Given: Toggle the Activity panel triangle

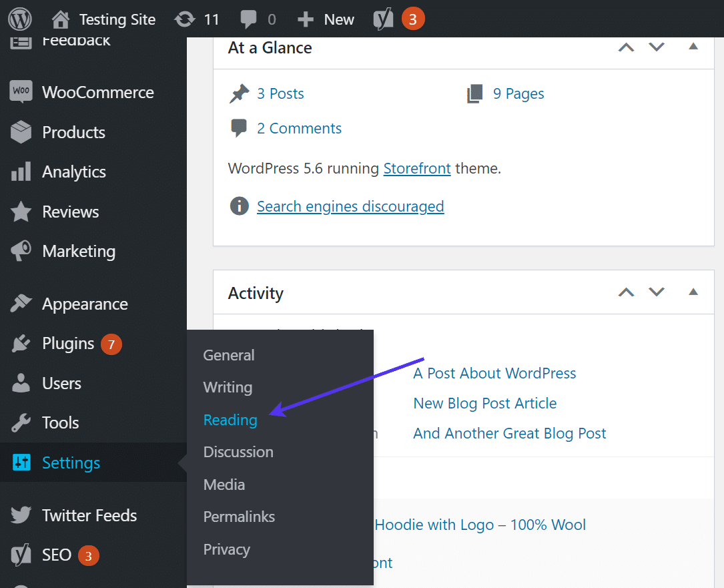Looking at the screenshot, I should tap(693, 292).
